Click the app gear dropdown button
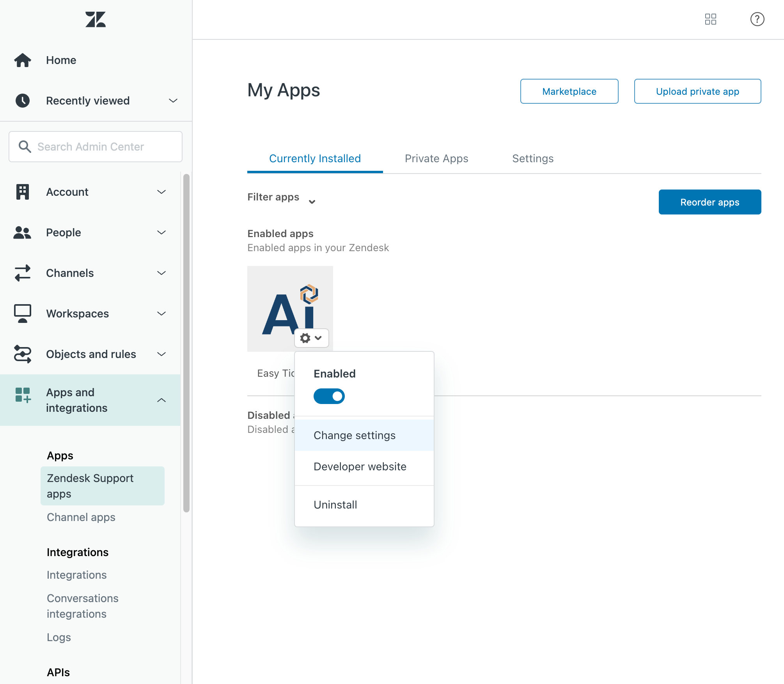Image resolution: width=784 pixels, height=684 pixels. pyautogui.click(x=311, y=338)
